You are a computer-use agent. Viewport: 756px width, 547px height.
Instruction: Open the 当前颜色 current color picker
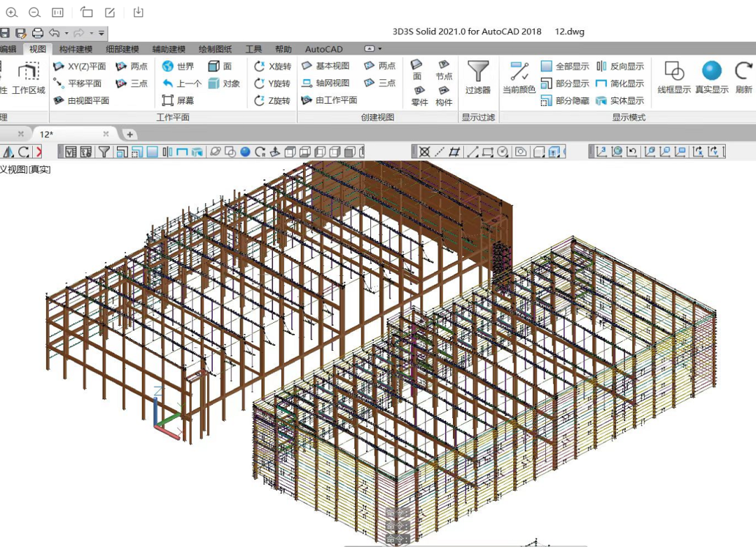(519, 77)
